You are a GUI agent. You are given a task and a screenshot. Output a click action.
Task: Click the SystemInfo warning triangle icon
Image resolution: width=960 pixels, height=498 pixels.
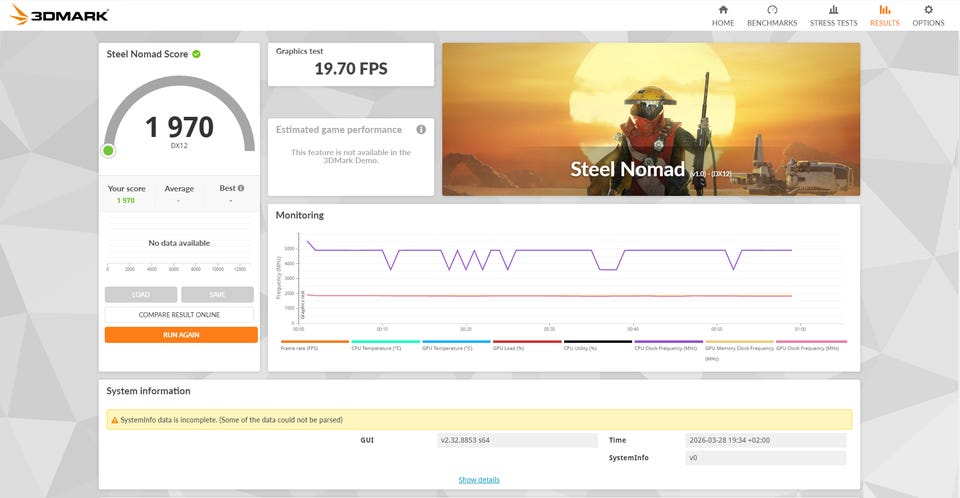coord(114,420)
